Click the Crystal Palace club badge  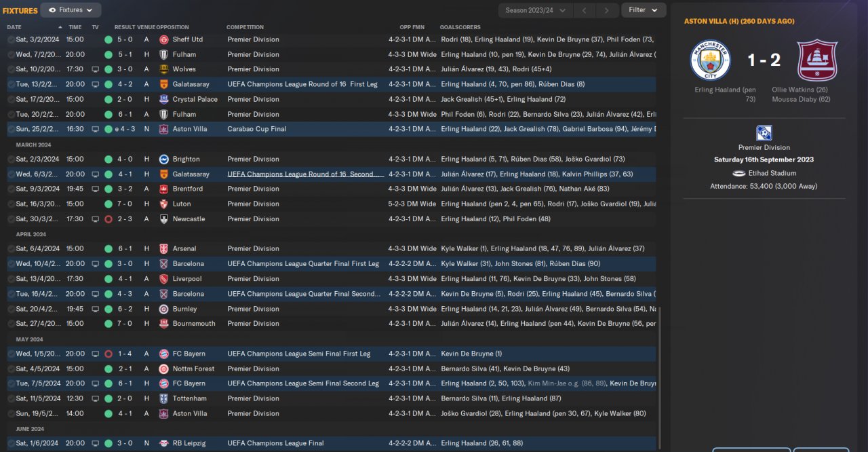click(163, 99)
